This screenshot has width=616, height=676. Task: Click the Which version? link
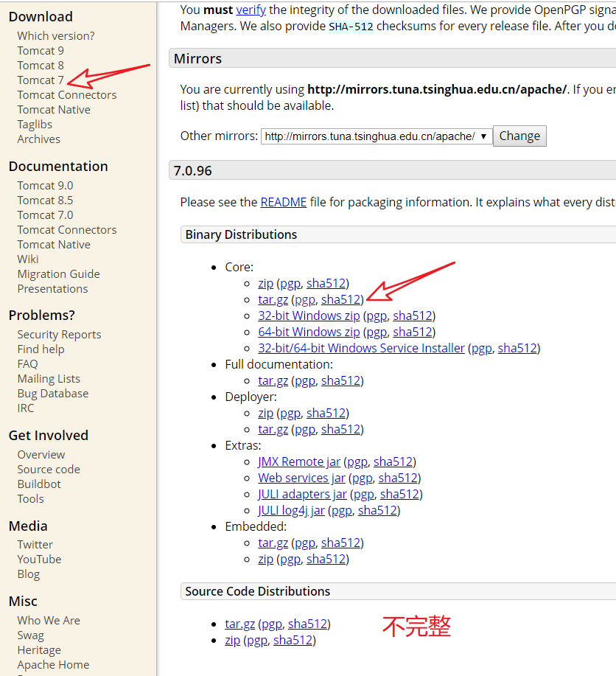tap(56, 36)
